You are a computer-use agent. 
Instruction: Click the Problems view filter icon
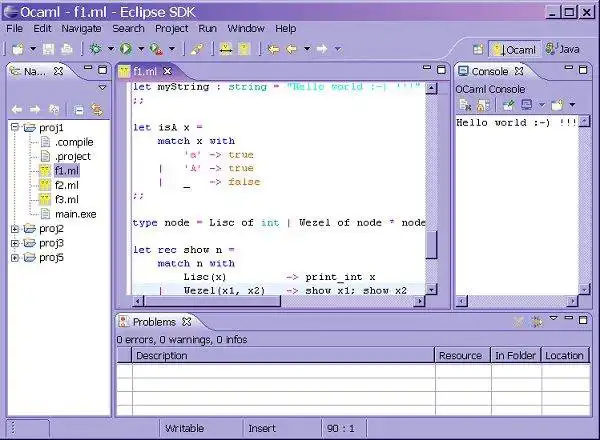click(x=537, y=322)
